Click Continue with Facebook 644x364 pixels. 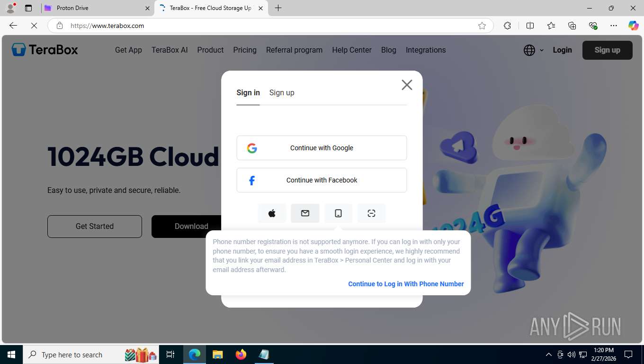[322, 180]
